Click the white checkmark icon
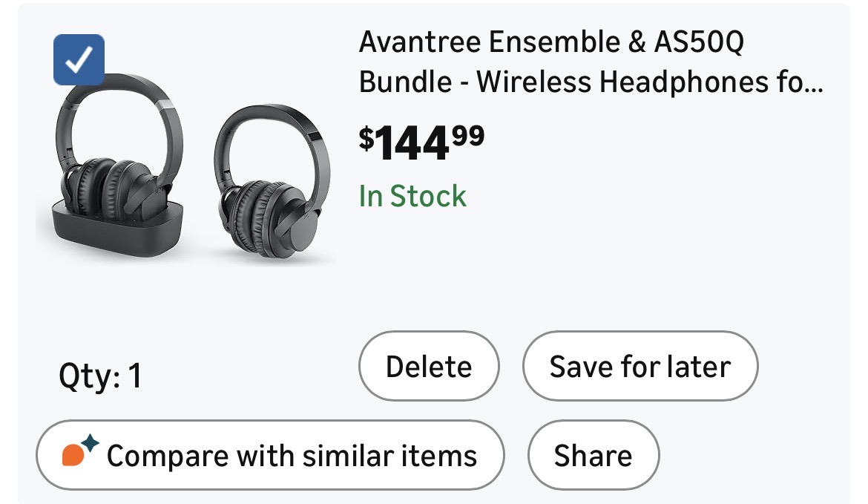The image size is (868, 504). pyautogui.click(x=79, y=60)
